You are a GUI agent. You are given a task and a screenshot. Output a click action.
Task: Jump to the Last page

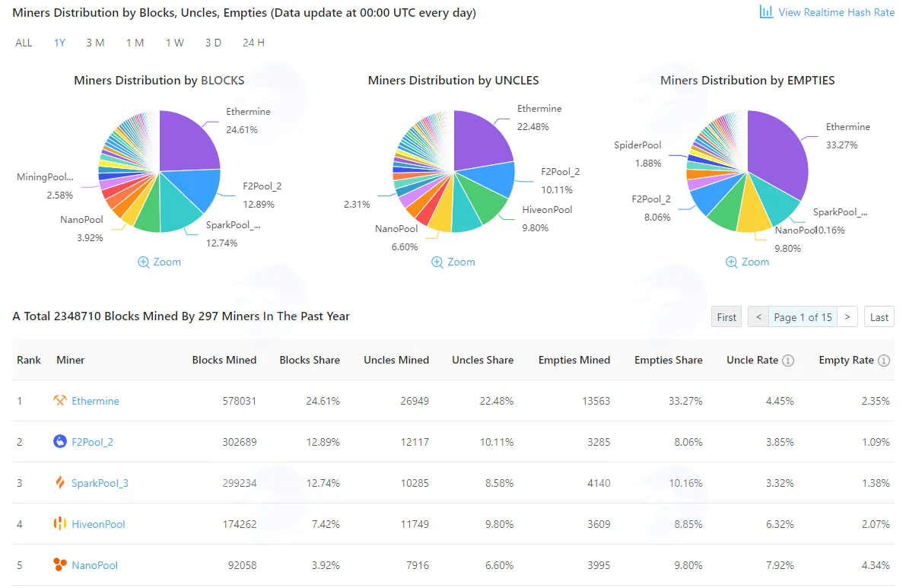pos(879,316)
